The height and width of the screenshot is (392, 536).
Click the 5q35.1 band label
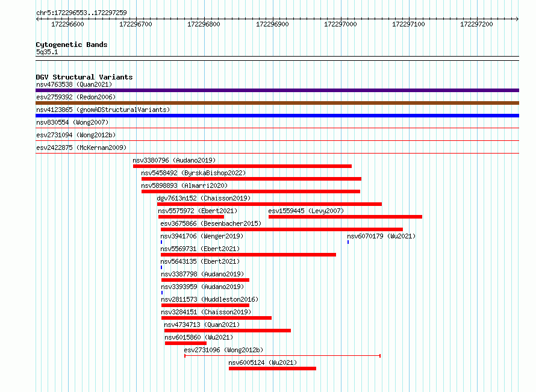click(x=47, y=52)
